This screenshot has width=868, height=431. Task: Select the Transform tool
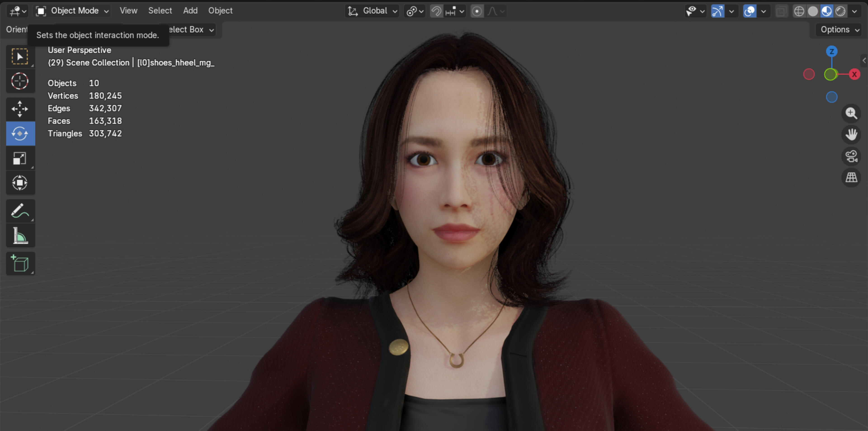pyautogui.click(x=20, y=183)
